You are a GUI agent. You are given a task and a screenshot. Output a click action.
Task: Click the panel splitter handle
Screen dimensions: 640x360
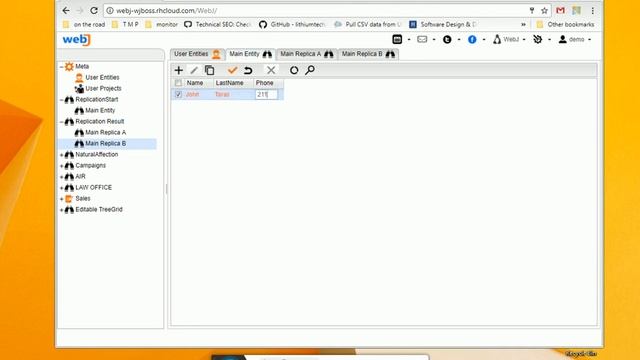pos(167,189)
